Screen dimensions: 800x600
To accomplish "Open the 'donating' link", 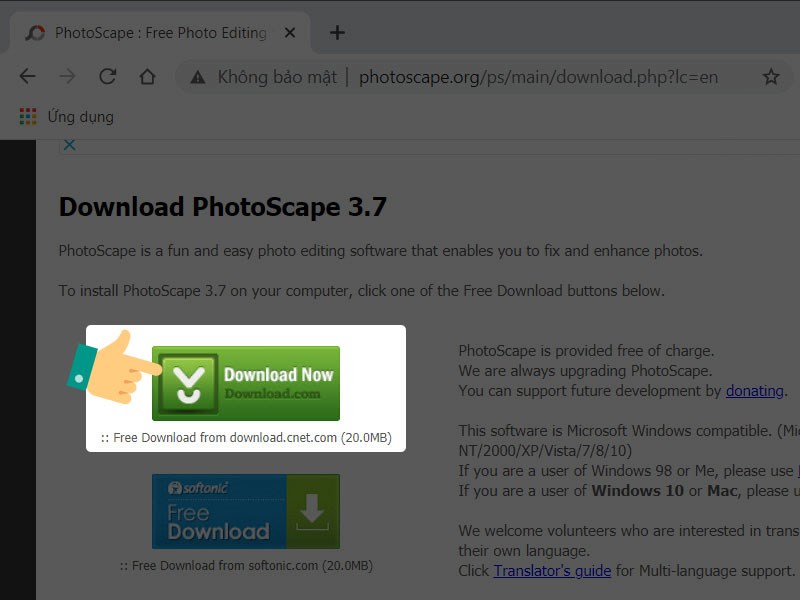I will [x=755, y=391].
